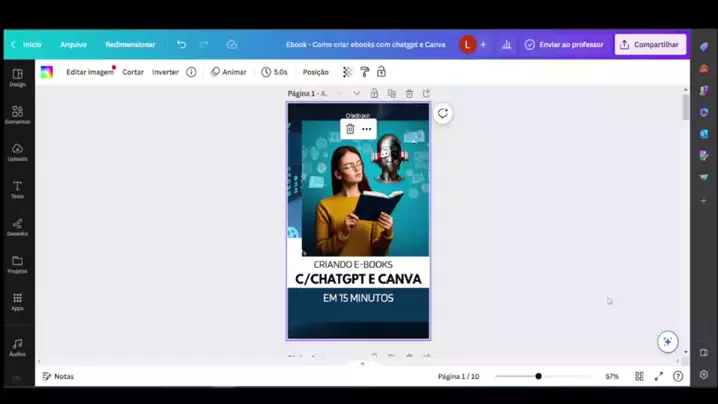Change the 5.0s page duration

coord(274,72)
